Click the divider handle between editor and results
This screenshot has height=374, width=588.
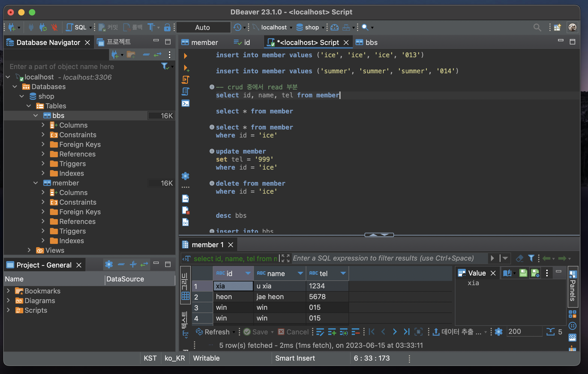coord(379,235)
